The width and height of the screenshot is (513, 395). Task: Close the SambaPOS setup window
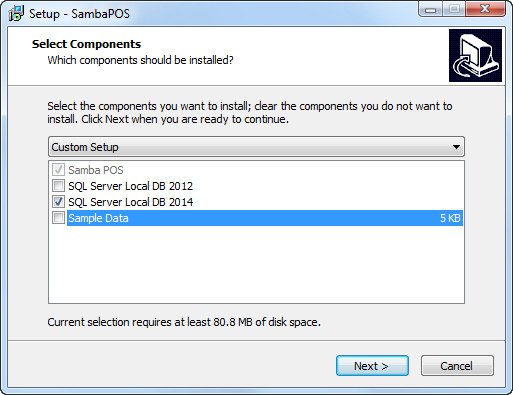click(485, 9)
